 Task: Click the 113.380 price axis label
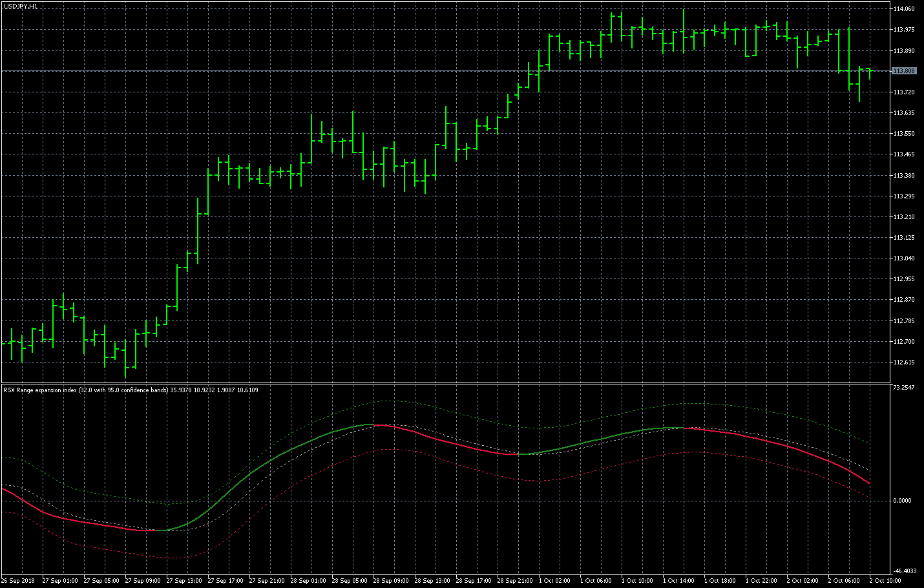(x=903, y=176)
